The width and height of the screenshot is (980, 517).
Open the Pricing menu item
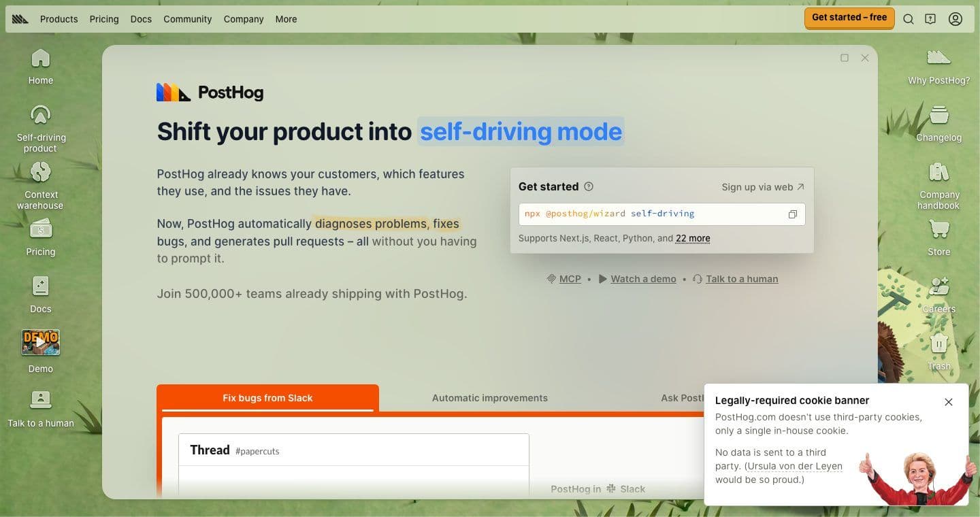click(104, 19)
